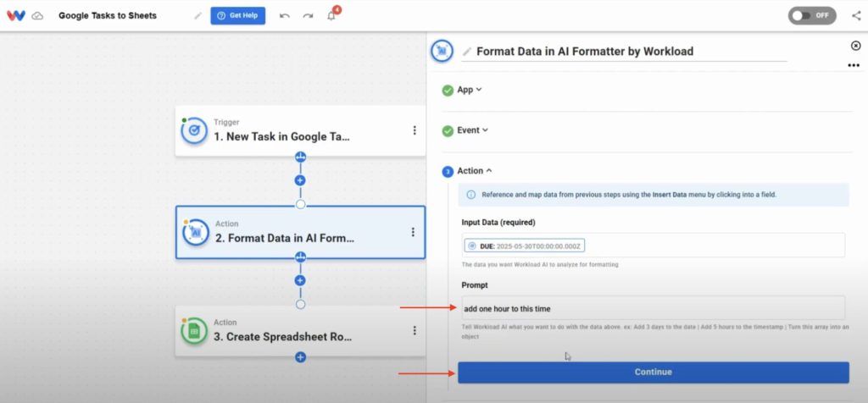The image size is (868, 403).
Task: Open the panel three-dots menu
Action: click(854, 66)
